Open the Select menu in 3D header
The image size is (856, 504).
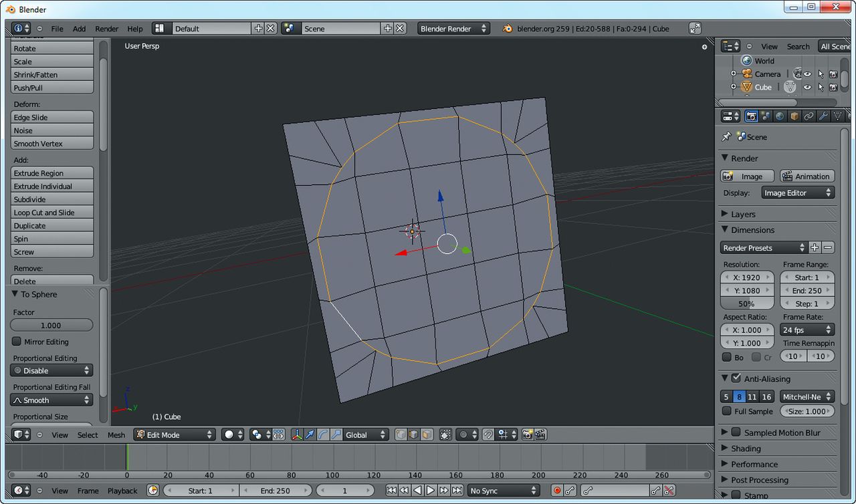[x=88, y=435]
